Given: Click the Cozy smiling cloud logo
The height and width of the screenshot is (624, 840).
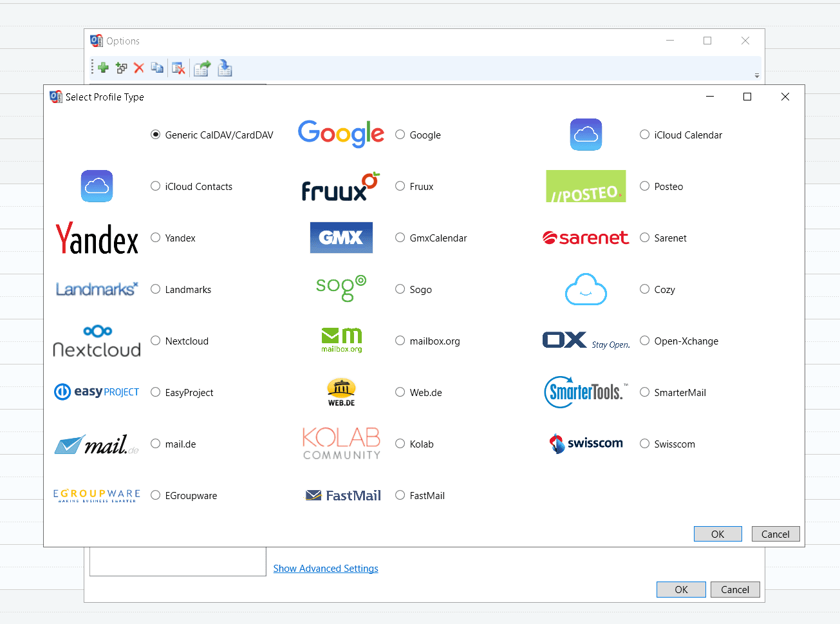Looking at the screenshot, I should (x=586, y=289).
